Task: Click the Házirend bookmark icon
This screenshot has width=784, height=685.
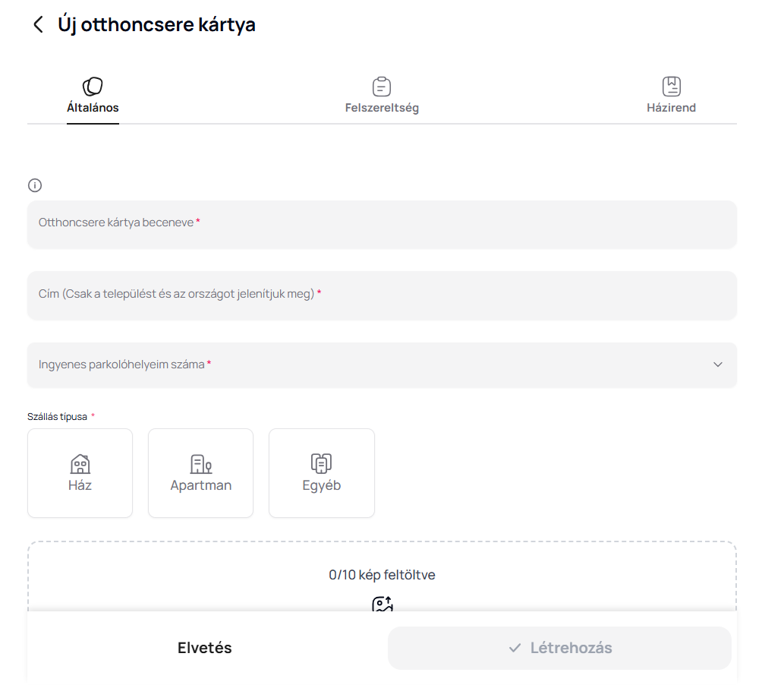Action: [671, 87]
